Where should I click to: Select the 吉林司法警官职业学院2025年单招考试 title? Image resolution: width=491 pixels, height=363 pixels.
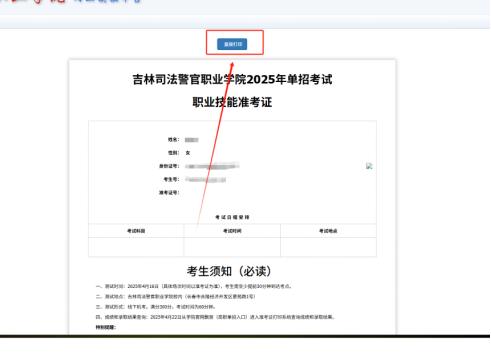click(232, 80)
